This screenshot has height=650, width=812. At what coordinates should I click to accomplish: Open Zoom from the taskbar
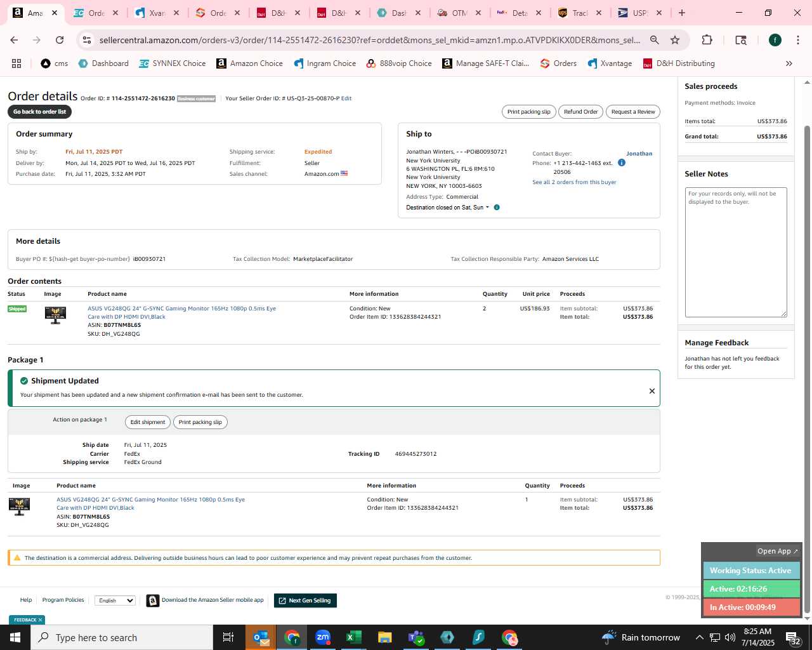click(323, 637)
